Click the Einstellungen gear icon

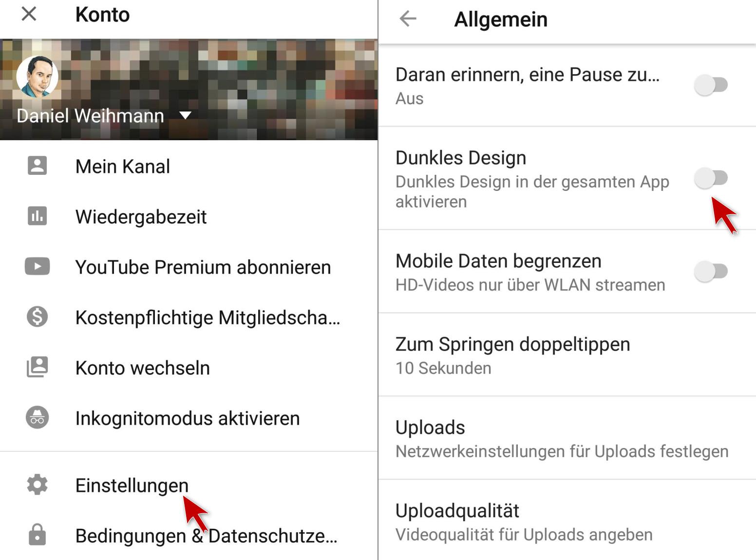(38, 485)
